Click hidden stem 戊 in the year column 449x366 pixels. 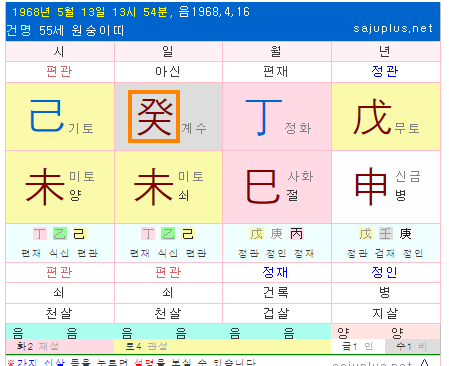(x=366, y=234)
